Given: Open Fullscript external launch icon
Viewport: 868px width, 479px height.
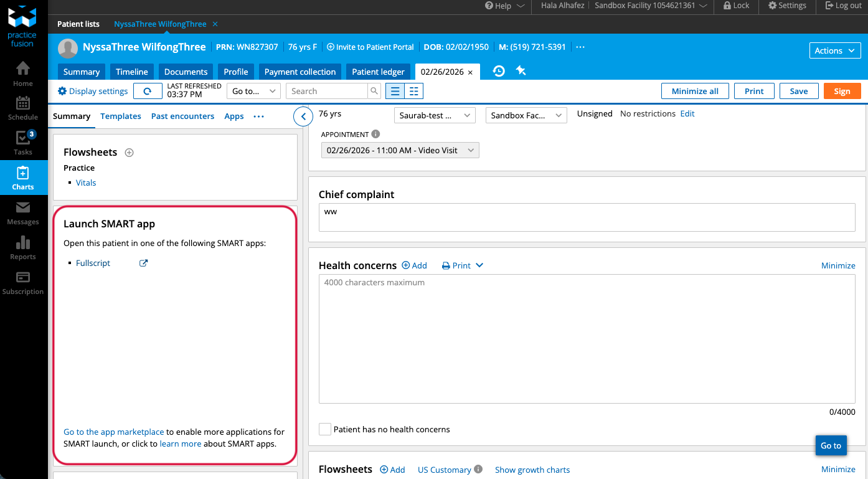Looking at the screenshot, I should point(143,263).
